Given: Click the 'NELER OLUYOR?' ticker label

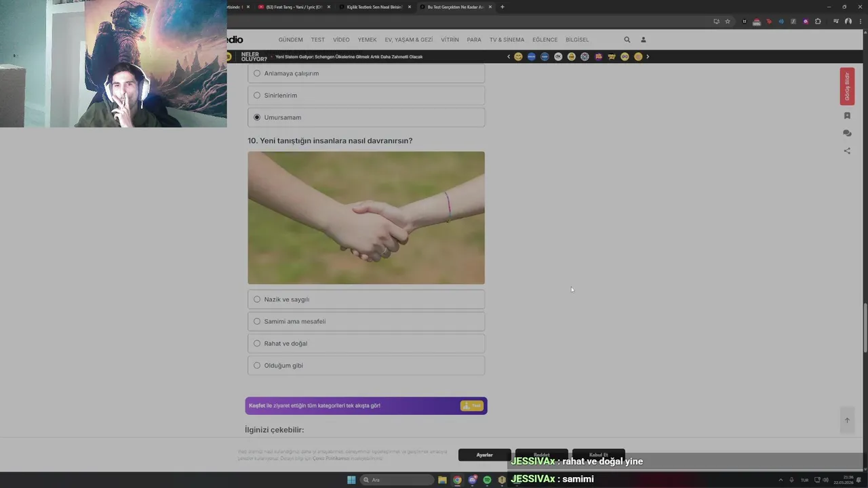Looking at the screenshot, I should [254, 57].
